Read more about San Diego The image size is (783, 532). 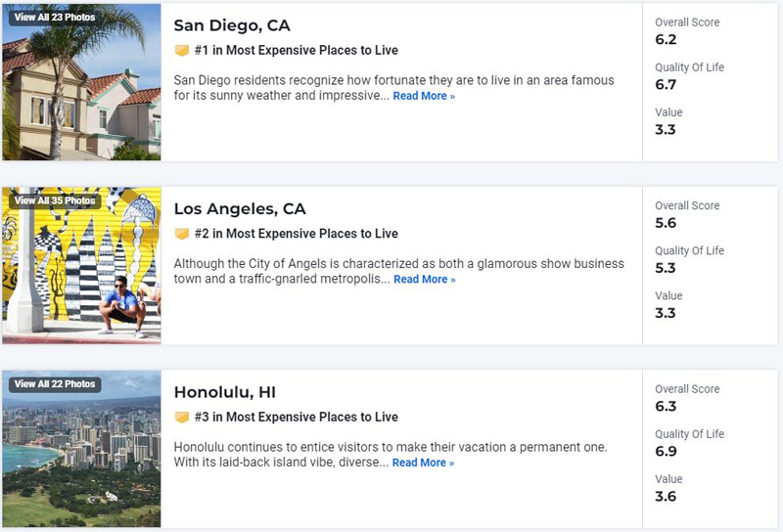[x=424, y=96]
